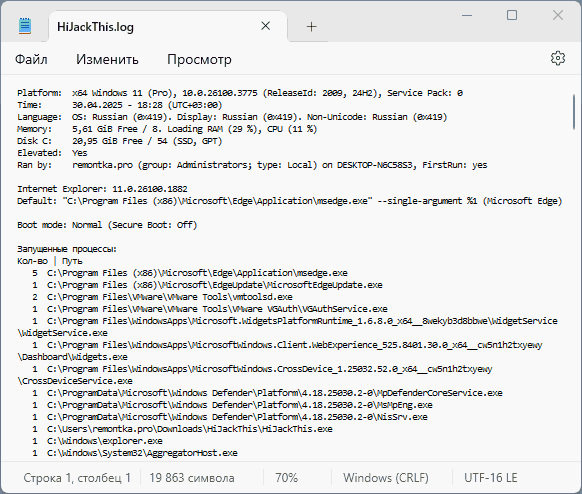Maximize the Notepad window

click(x=512, y=16)
